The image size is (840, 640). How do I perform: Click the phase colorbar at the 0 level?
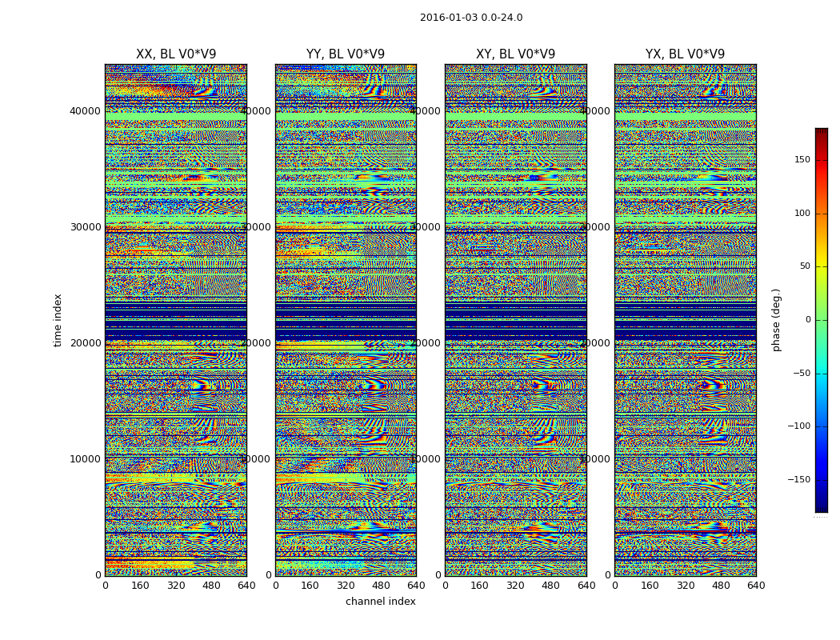click(822, 320)
